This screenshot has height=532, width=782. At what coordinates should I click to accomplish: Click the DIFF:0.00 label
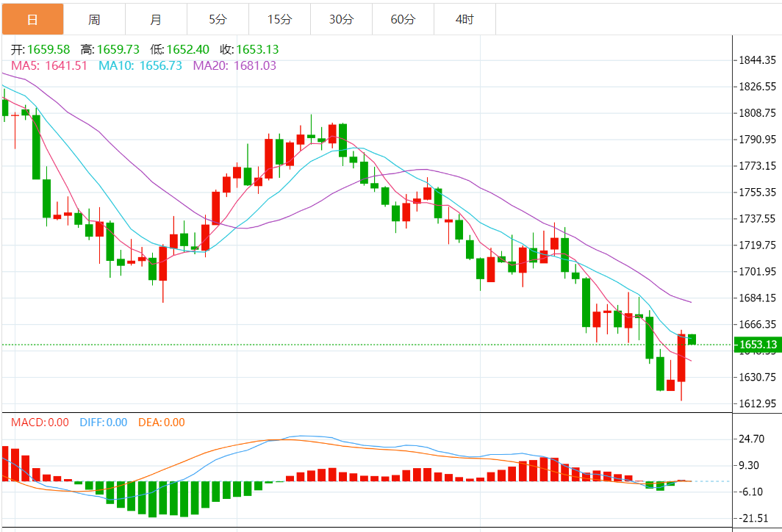(103, 423)
